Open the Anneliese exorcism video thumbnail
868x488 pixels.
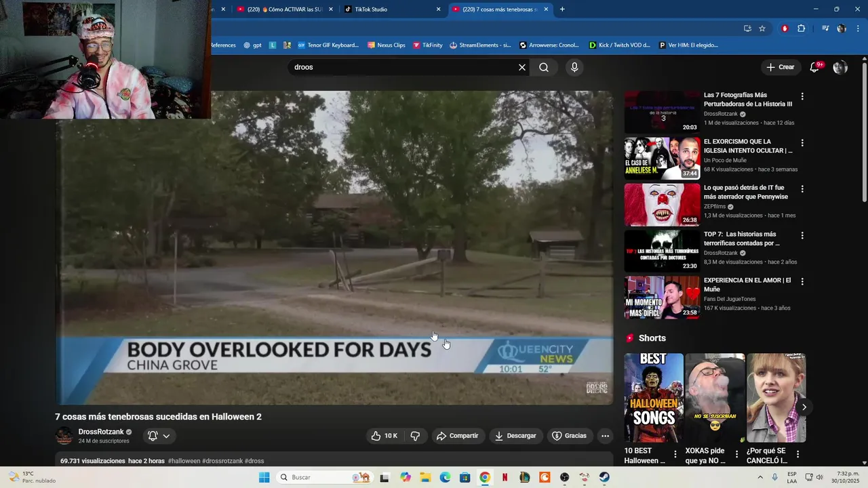point(662,158)
